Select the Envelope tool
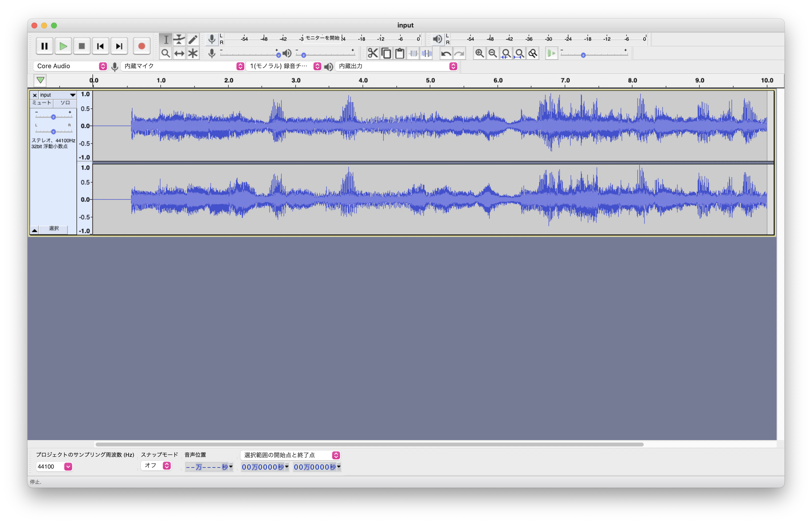Image resolution: width=812 pixels, height=524 pixels. pos(179,39)
